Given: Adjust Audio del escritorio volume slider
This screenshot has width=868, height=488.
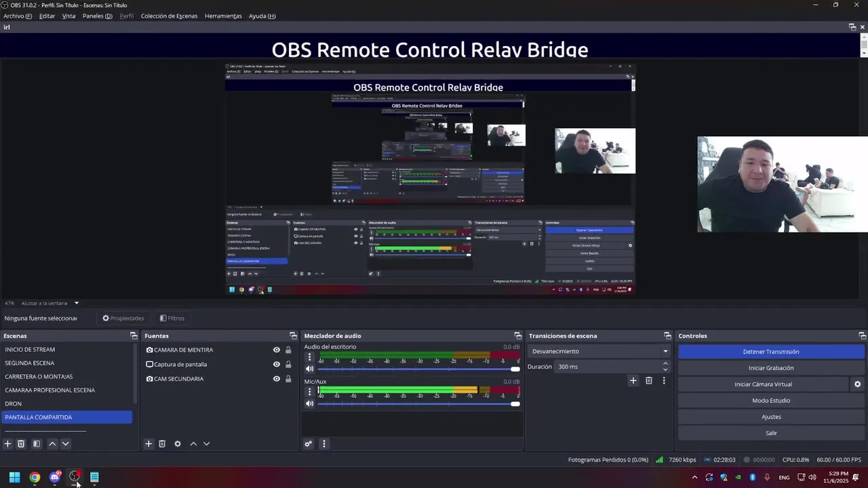Looking at the screenshot, I should point(418,369).
